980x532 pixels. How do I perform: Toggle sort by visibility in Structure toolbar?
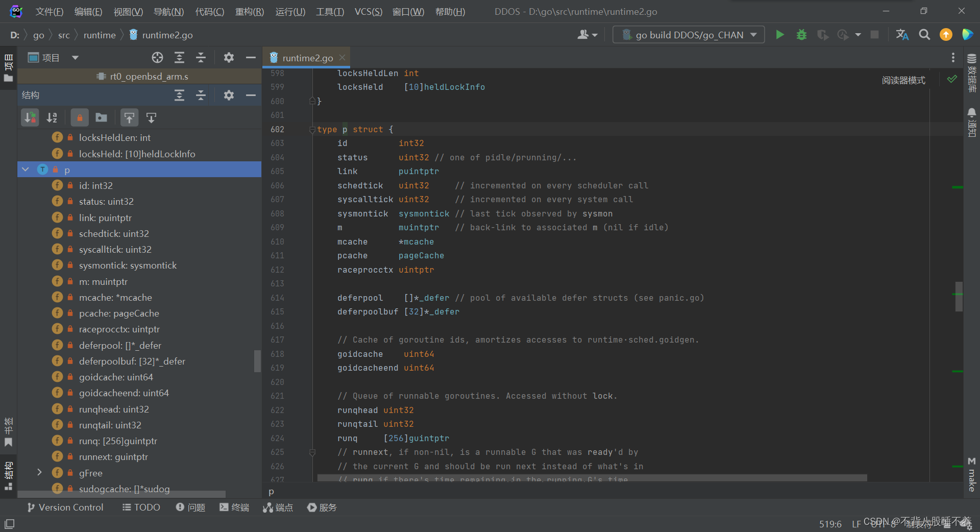point(30,118)
